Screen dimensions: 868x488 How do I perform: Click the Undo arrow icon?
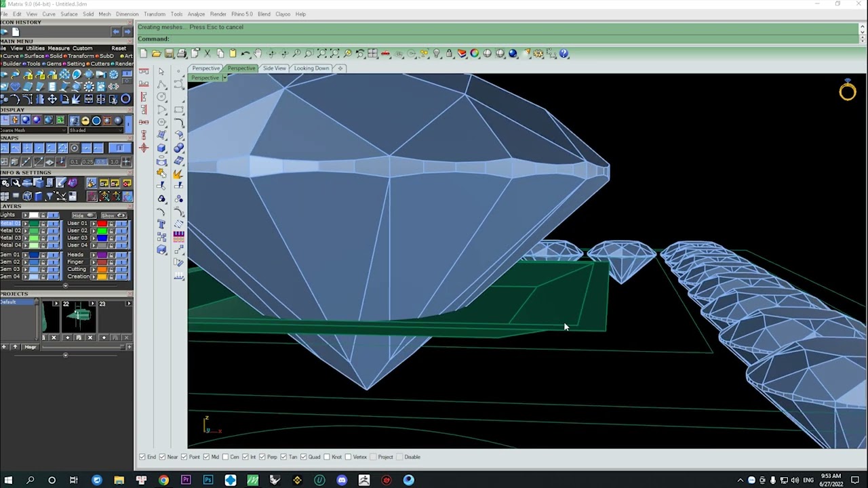245,54
